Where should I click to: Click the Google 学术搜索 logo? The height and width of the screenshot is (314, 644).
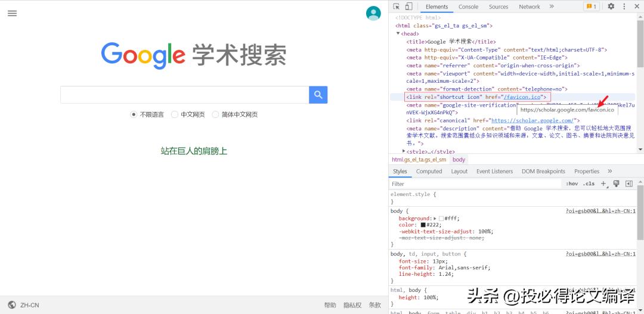point(194,55)
